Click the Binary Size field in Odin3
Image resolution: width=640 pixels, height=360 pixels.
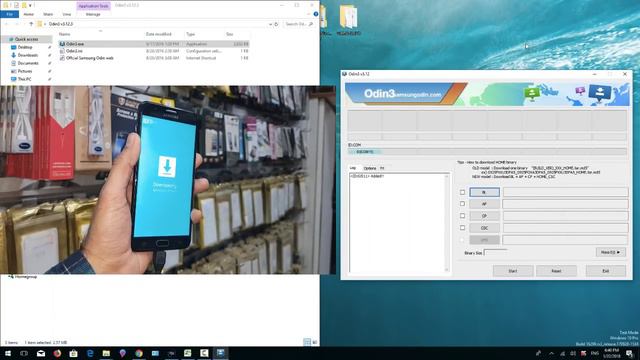pos(495,253)
